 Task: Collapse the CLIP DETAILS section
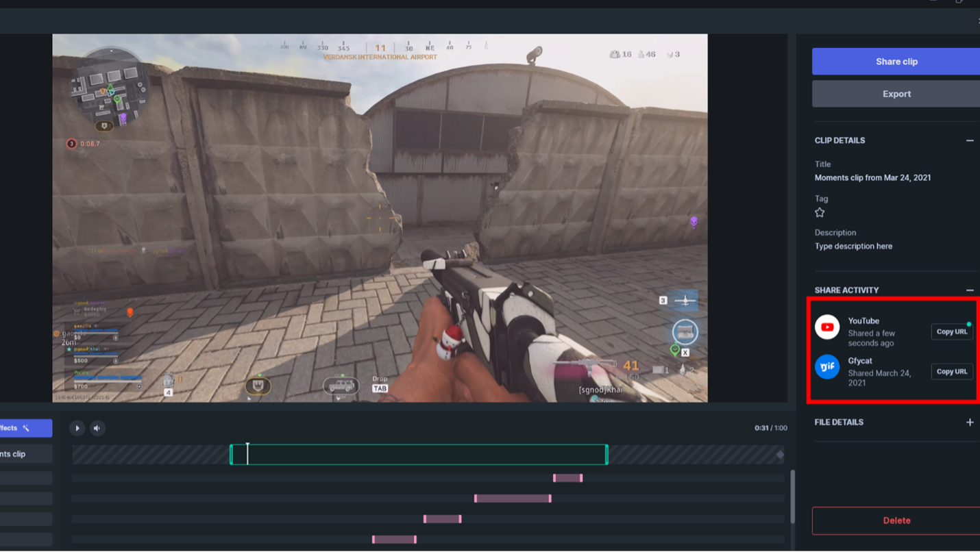click(x=970, y=140)
